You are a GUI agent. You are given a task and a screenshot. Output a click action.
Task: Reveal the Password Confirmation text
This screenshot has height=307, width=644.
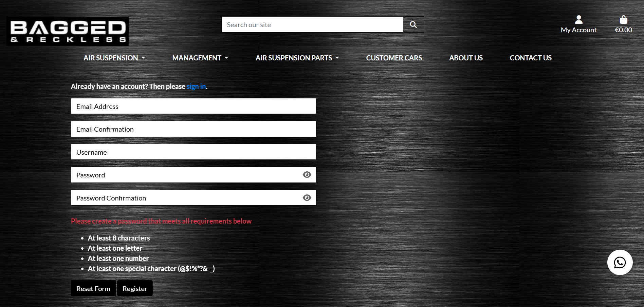307,197
